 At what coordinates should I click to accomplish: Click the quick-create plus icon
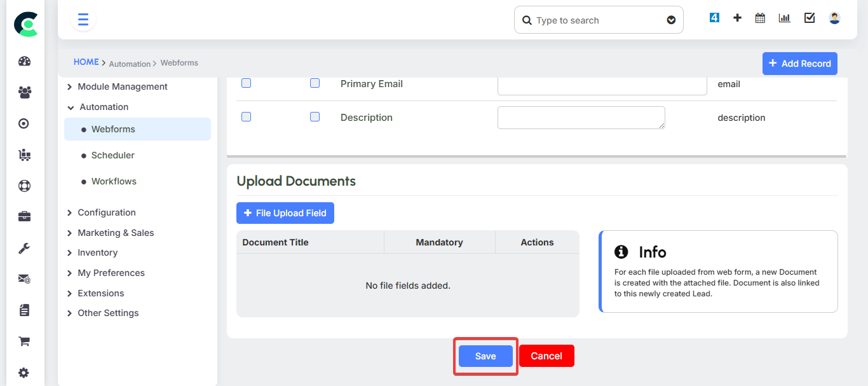coord(736,17)
